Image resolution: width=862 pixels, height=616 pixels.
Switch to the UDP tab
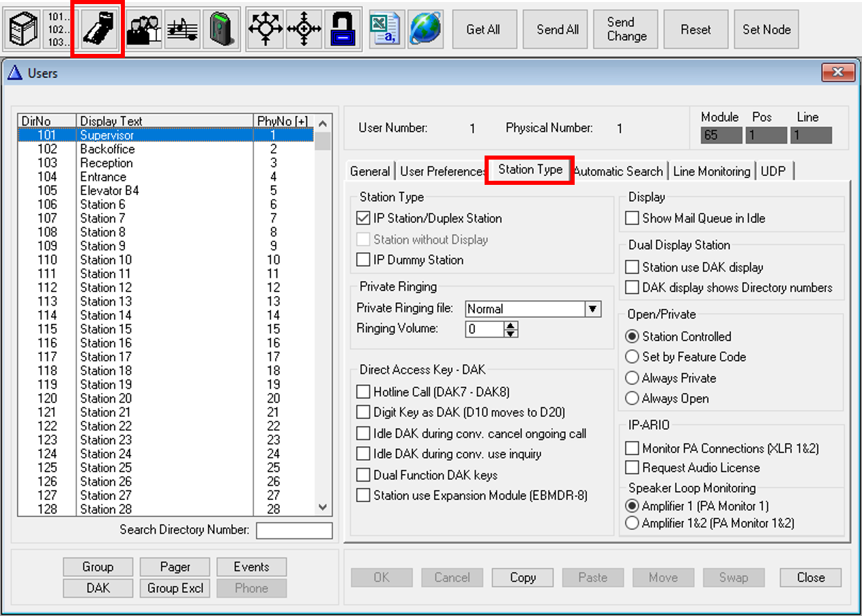coord(773,171)
